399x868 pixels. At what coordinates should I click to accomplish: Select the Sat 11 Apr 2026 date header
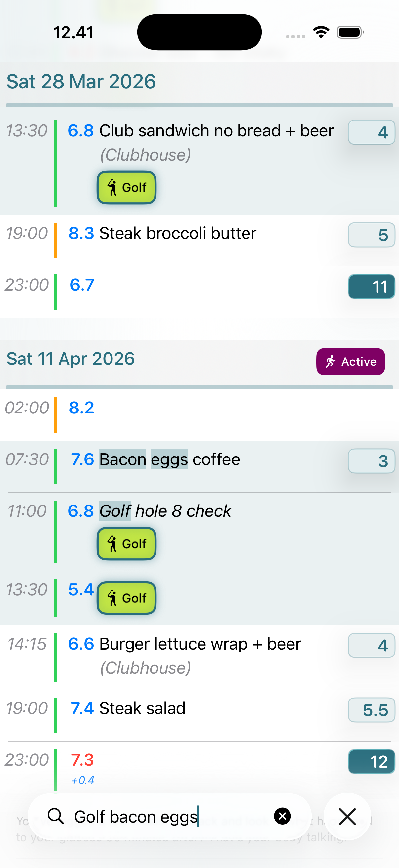70,359
